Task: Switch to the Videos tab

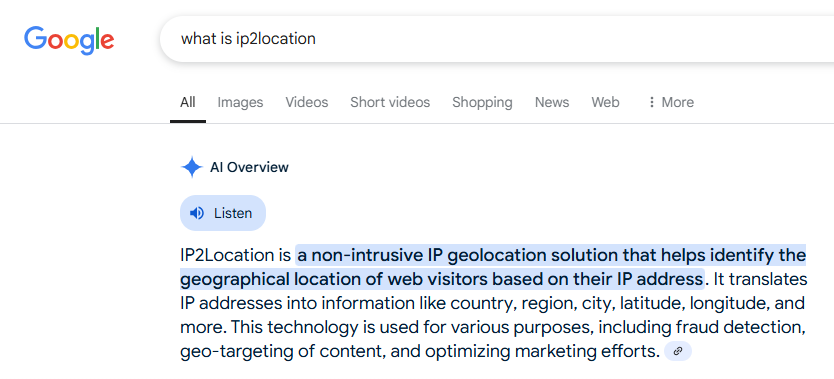Action: point(307,102)
